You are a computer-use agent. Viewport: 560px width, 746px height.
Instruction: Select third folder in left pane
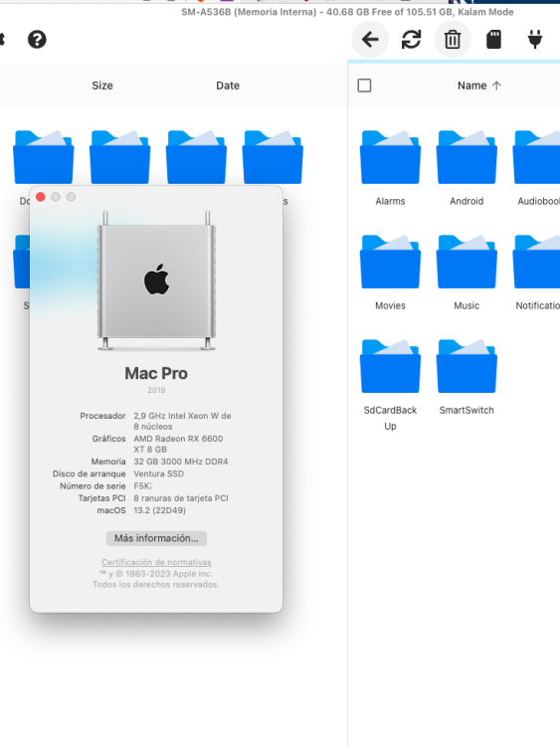[x=196, y=157]
